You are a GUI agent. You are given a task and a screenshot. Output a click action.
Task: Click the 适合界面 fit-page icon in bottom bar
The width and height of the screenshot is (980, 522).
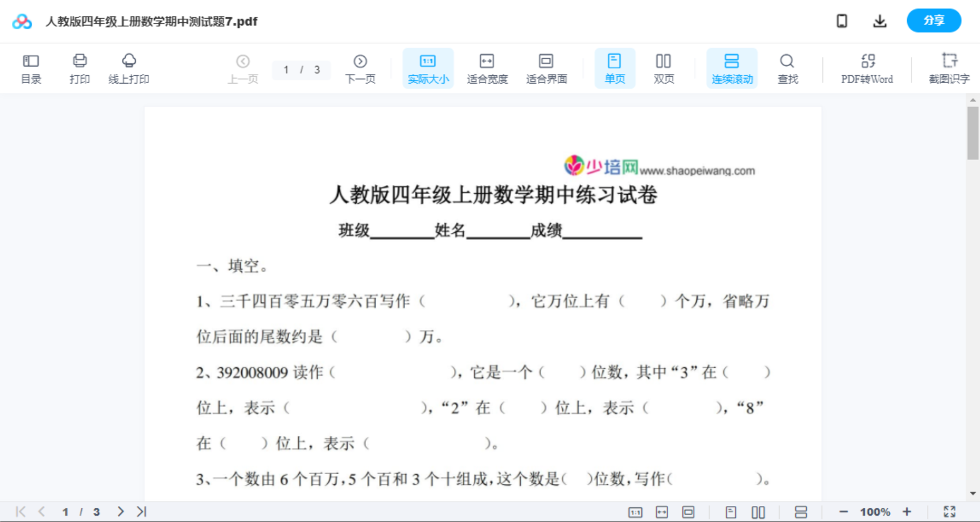pos(689,511)
